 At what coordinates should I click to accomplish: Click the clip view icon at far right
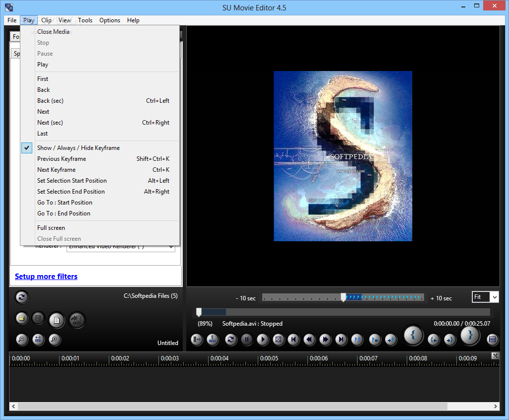pos(493,340)
